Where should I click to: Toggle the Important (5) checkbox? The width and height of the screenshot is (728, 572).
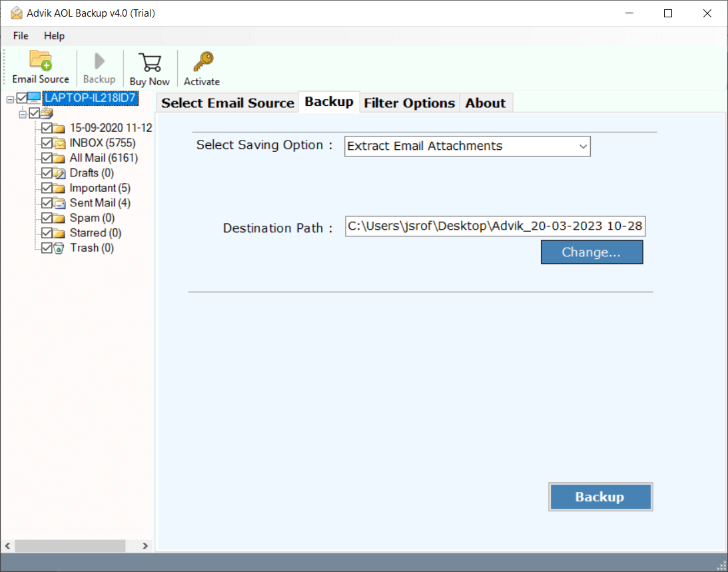(47, 188)
